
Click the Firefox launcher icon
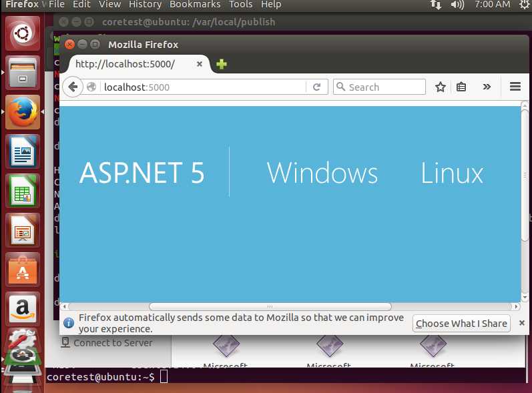(23, 112)
